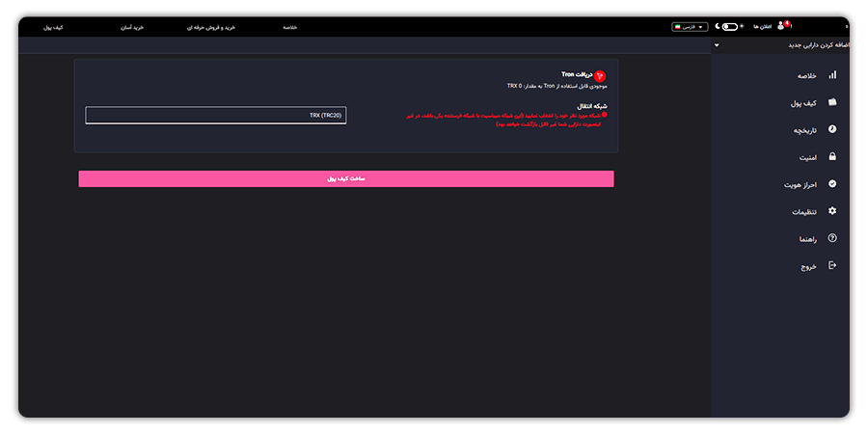868x434 pixels.
Task: Open the خلاصه bar-chart icon in sidebar
Action: tap(832, 75)
